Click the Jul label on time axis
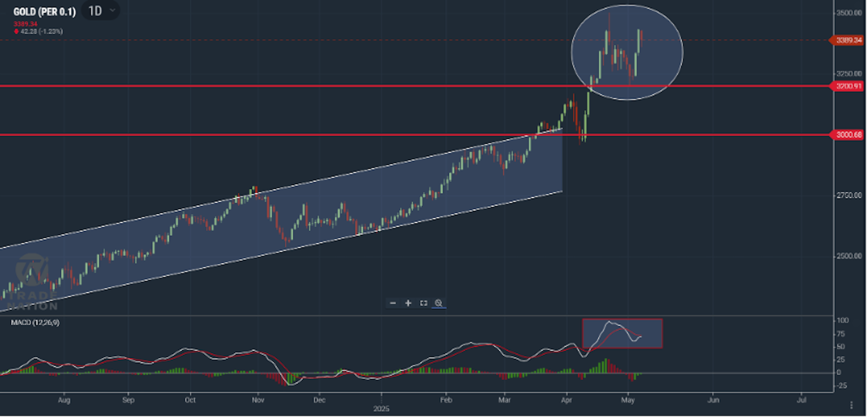Screen dimensions: 868x417 tap(802, 400)
